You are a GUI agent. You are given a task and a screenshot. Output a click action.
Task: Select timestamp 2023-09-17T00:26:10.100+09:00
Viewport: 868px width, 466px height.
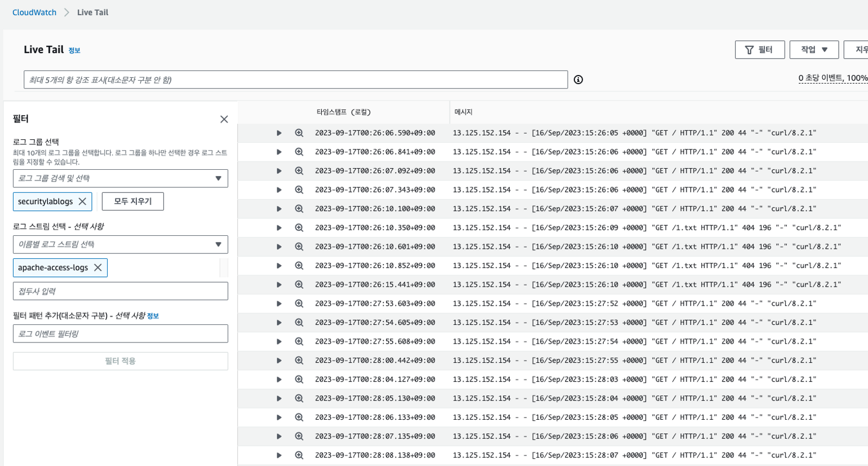coord(375,209)
